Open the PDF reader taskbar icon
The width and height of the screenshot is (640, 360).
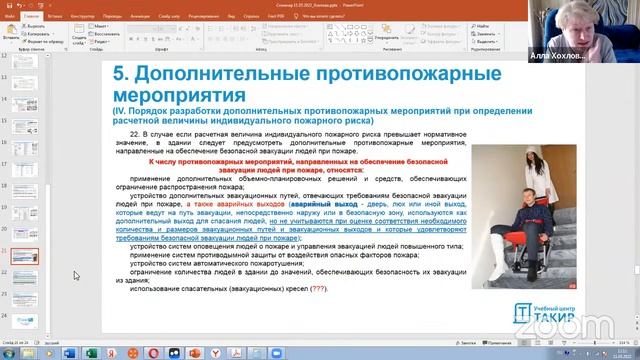pyautogui.click(x=236, y=353)
